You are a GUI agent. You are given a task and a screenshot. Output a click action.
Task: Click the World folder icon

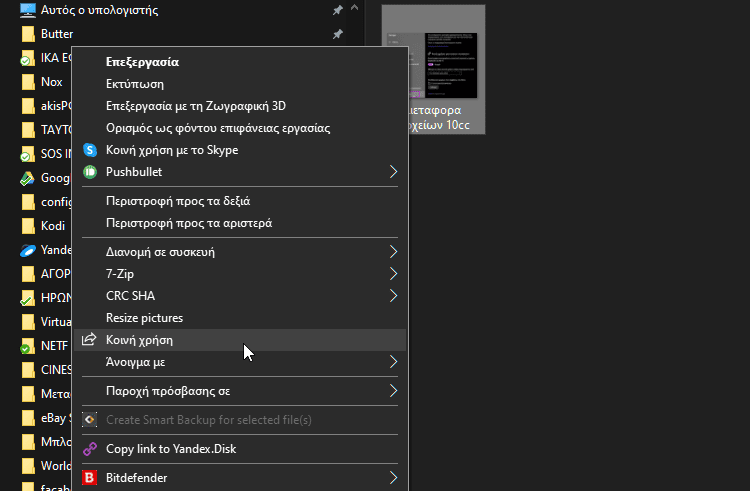28,466
